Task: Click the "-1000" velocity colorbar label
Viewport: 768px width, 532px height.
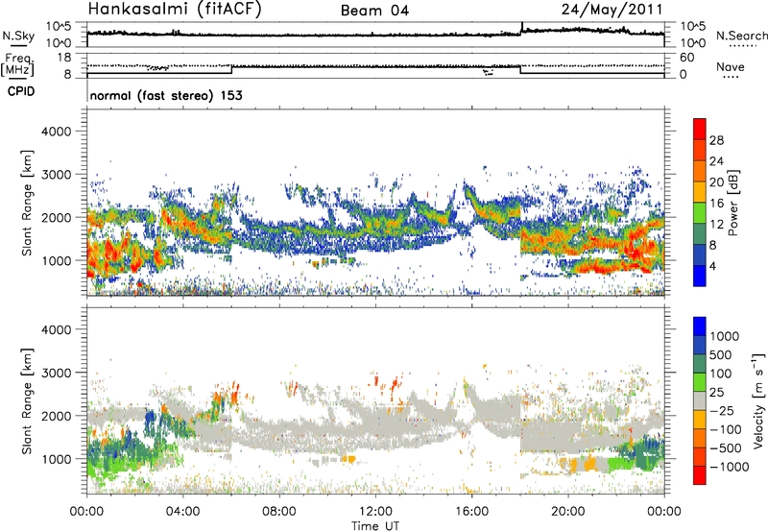Action: (729, 467)
